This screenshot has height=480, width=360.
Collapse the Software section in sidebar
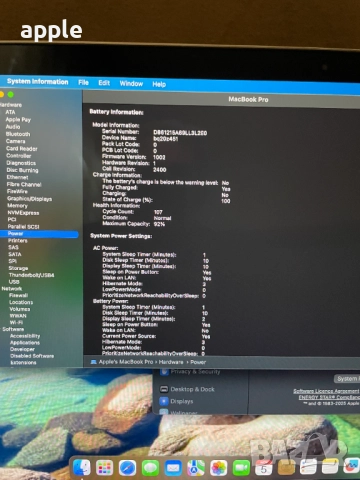tap(13, 329)
